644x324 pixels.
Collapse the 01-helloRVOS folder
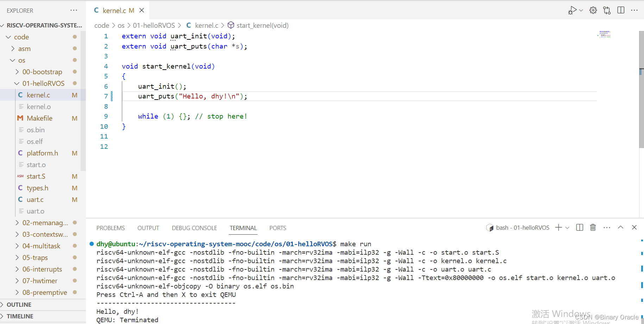43,83
